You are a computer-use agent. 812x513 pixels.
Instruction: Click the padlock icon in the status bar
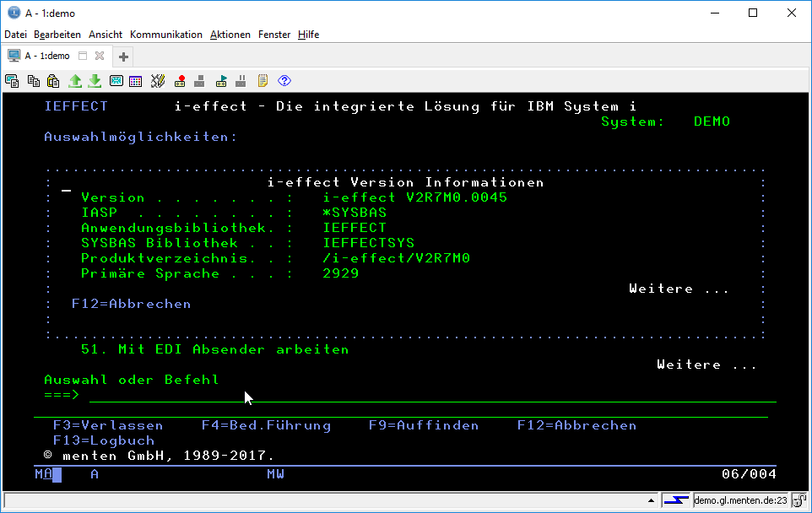click(799, 500)
